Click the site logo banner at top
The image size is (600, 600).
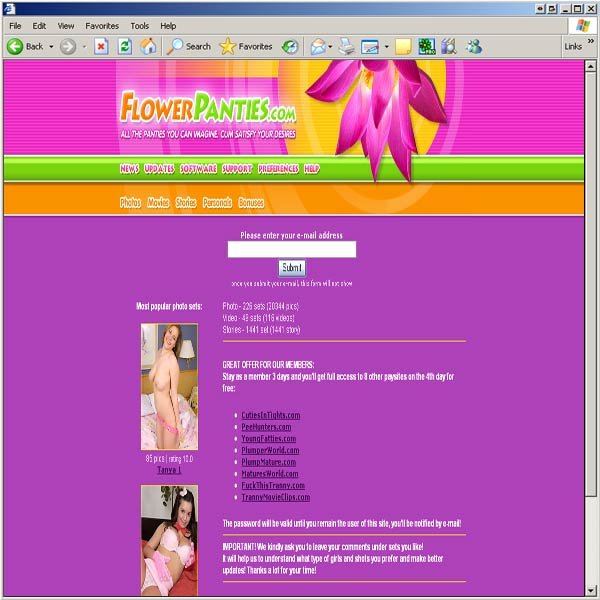coord(208,108)
